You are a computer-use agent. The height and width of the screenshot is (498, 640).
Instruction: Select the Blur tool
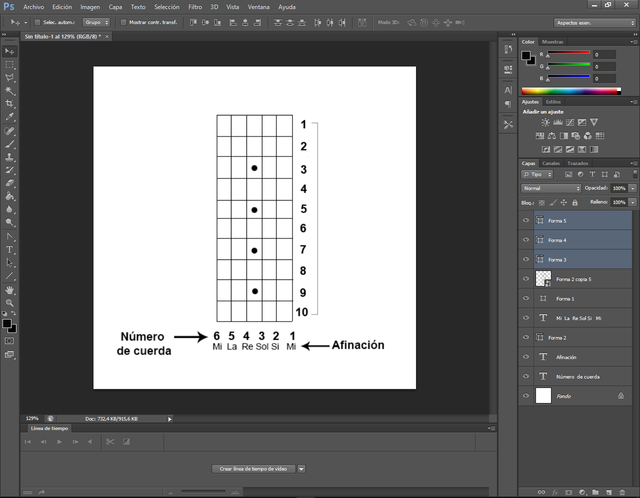click(9, 209)
